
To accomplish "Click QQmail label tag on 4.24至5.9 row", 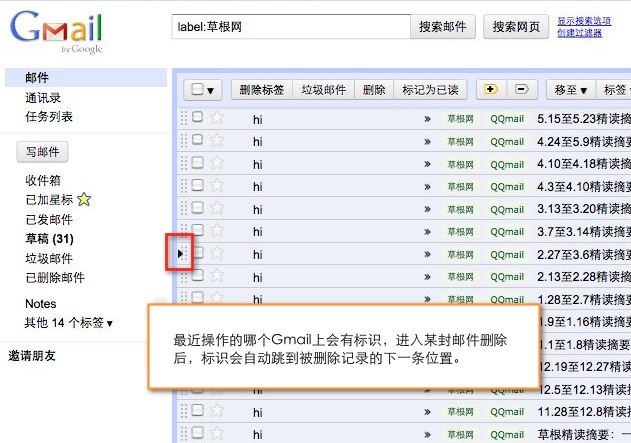I will pos(507,142).
